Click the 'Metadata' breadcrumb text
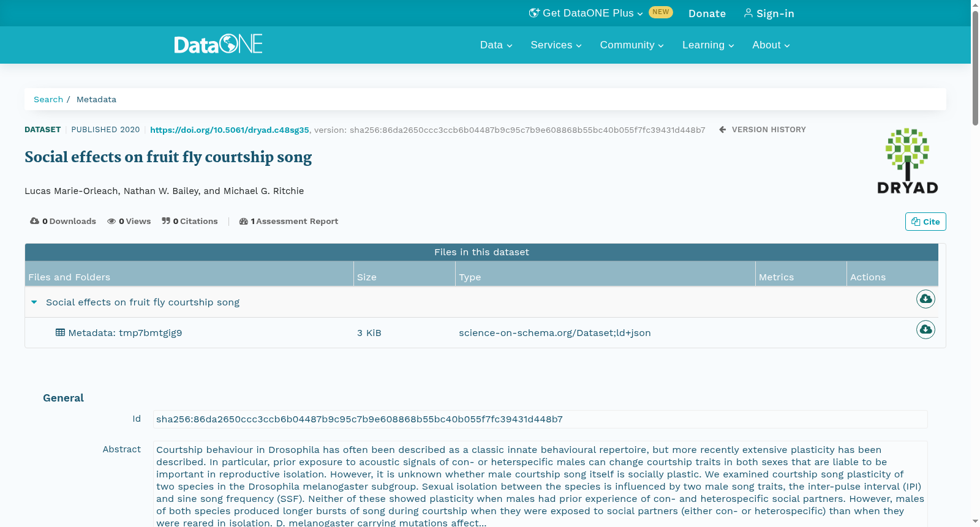980x527 pixels. tap(96, 99)
